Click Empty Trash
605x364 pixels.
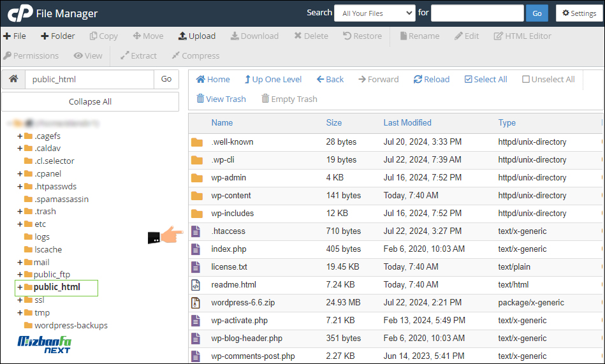click(289, 99)
